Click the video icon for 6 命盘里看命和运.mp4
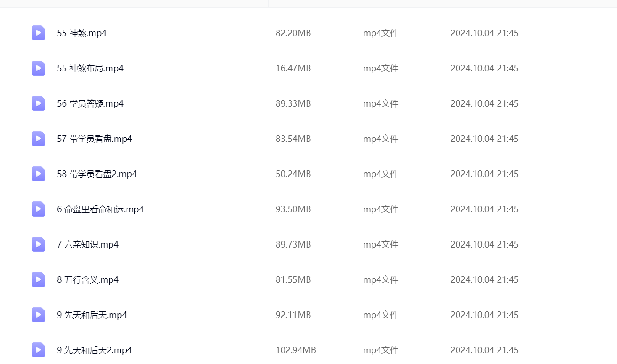 tap(39, 209)
